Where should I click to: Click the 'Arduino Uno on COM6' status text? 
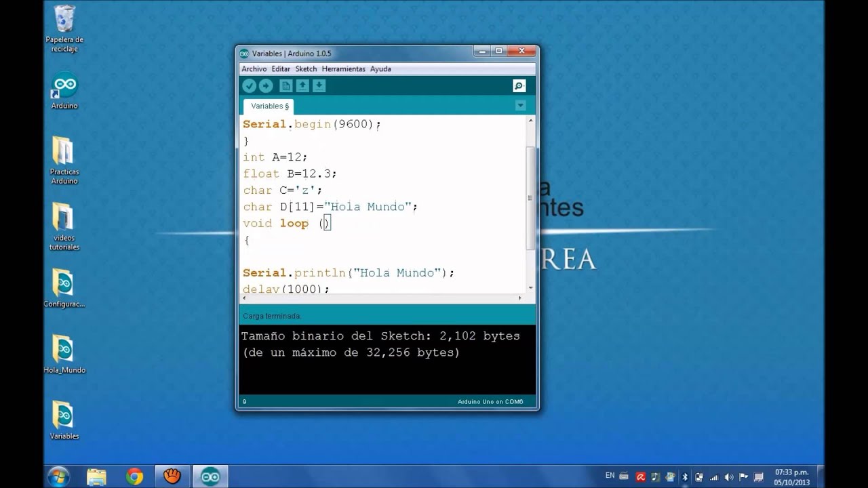tap(490, 402)
